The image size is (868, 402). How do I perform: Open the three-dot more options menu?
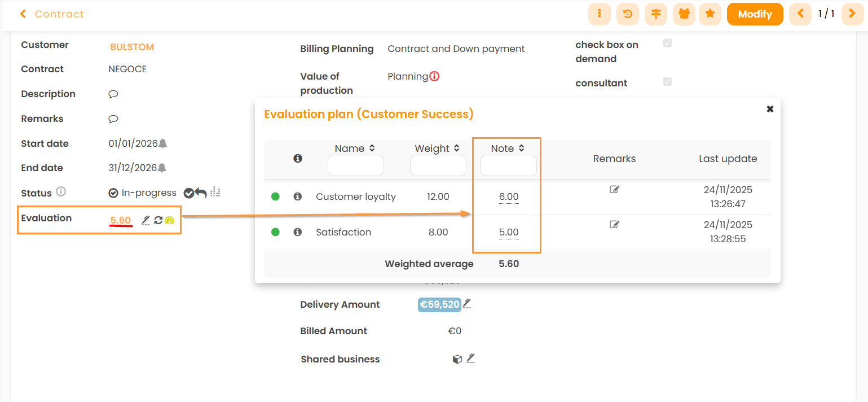[600, 14]
